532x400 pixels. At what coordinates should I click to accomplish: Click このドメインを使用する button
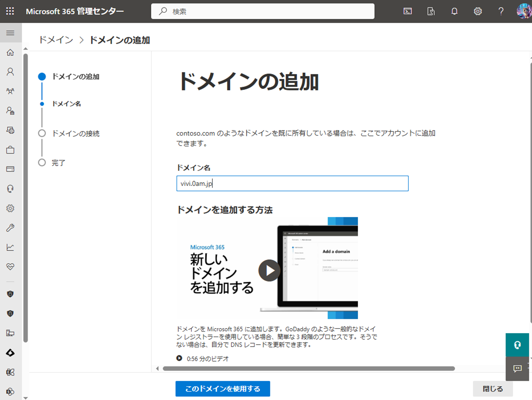coord(223,389)
